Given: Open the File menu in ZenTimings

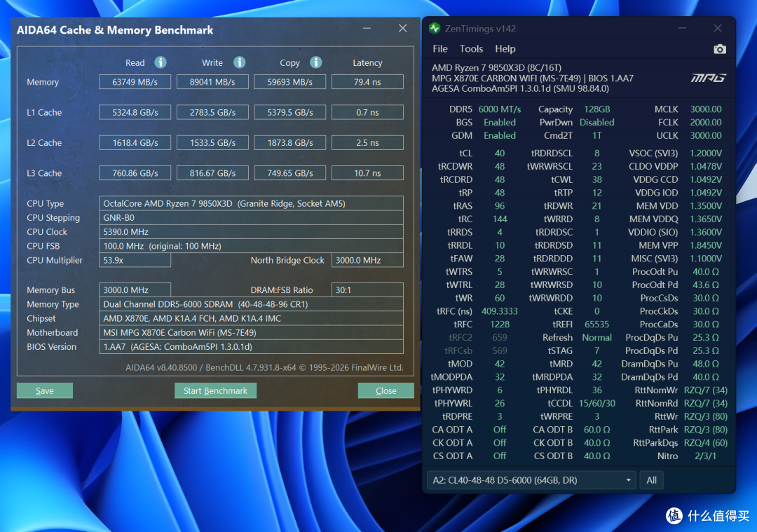Looking at the screenshot, I should [439, 49].
